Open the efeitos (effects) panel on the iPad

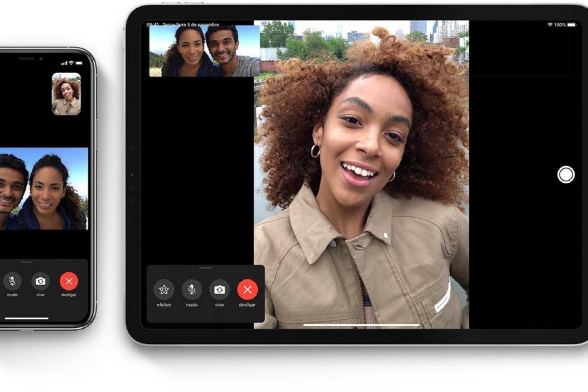[165, 290]
